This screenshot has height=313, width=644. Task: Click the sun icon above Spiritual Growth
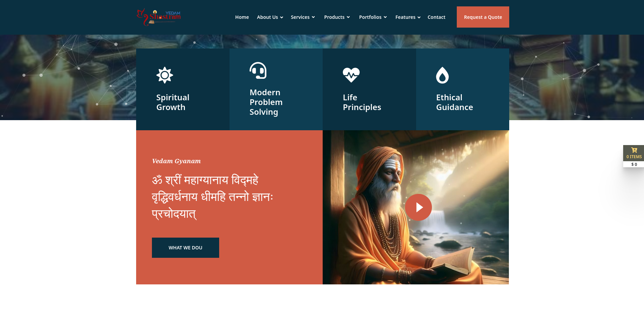click(x=165, y=75)
